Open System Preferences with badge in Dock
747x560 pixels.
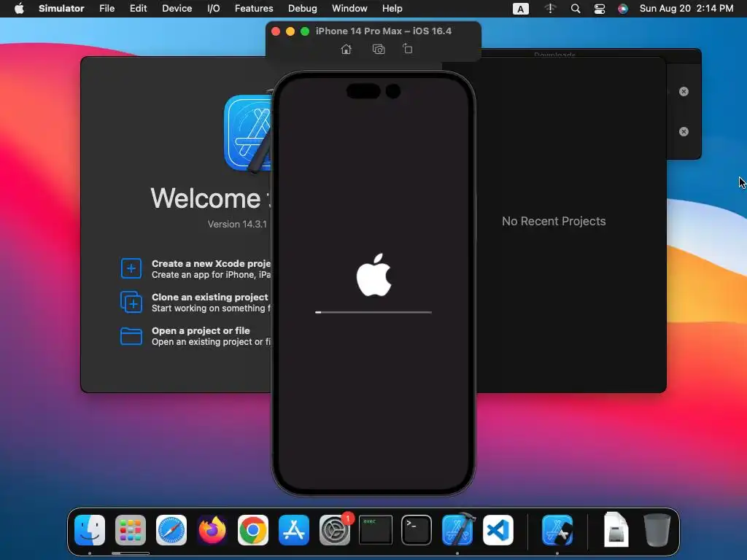(x=335, y=530)
